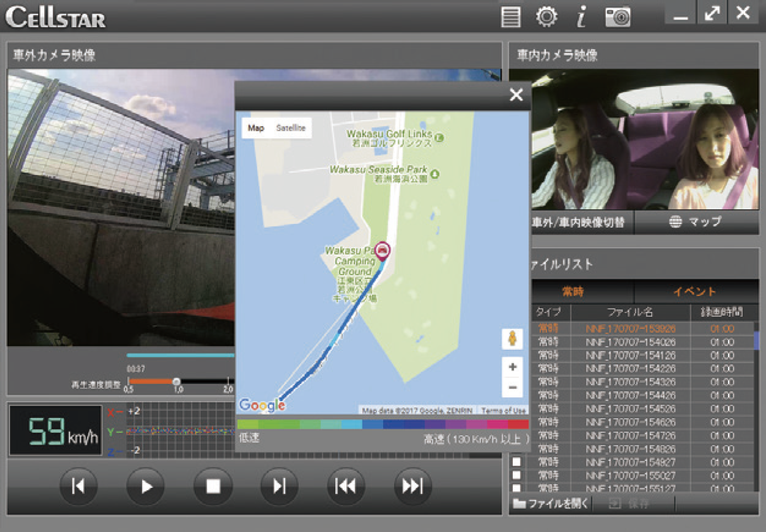Image resolution: width=766 pixels, height=532 pixels.
Task: Open settings via the gear icon
Action: pyautogui.click(x=546, y=17)
